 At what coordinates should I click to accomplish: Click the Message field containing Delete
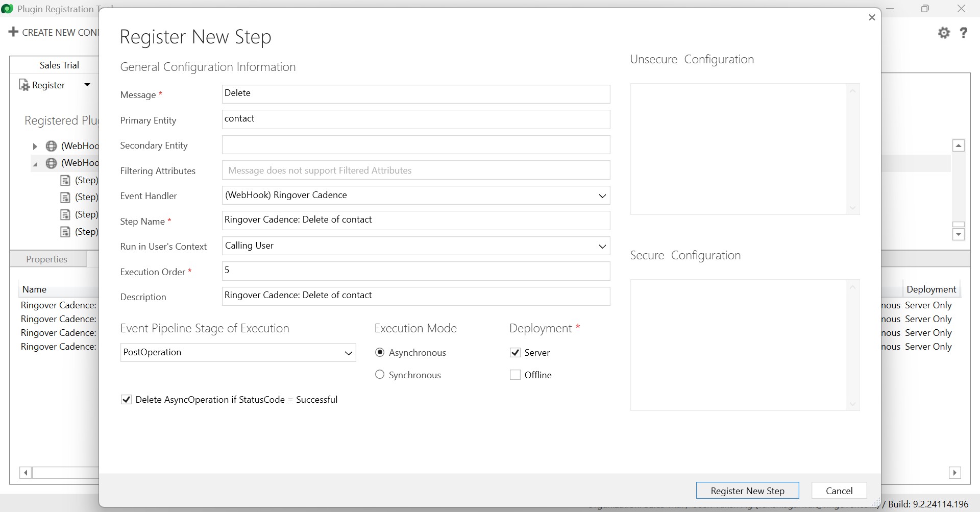click(416, 94)
